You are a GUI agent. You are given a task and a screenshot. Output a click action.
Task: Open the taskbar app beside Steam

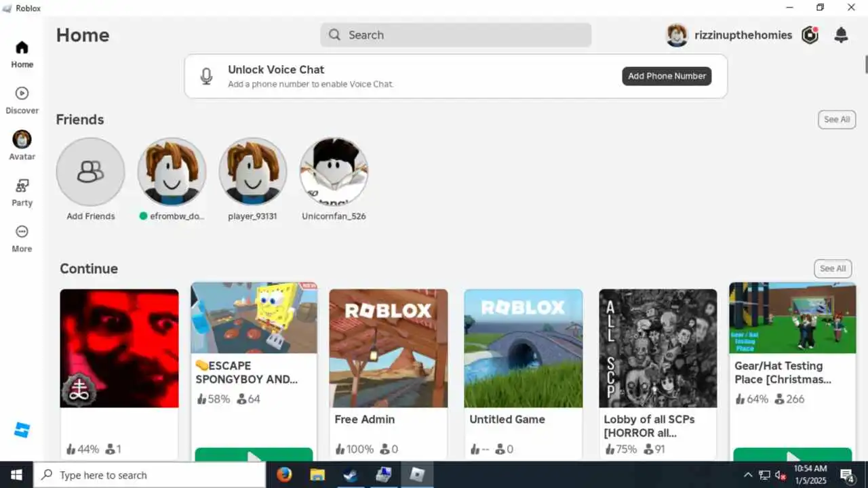(x=384, y=475)
